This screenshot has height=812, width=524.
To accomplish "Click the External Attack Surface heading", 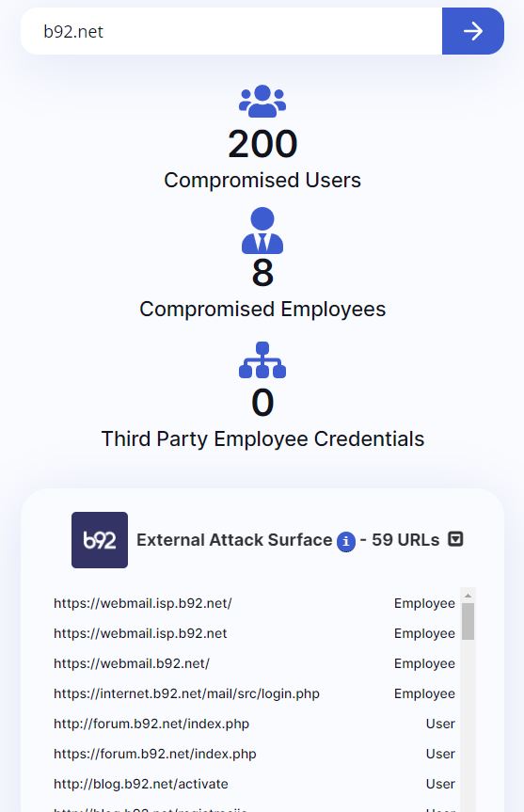I will (234, 539).
